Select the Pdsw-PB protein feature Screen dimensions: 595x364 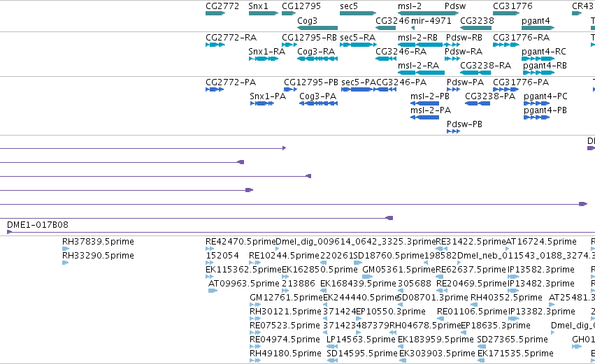(454, 131)
